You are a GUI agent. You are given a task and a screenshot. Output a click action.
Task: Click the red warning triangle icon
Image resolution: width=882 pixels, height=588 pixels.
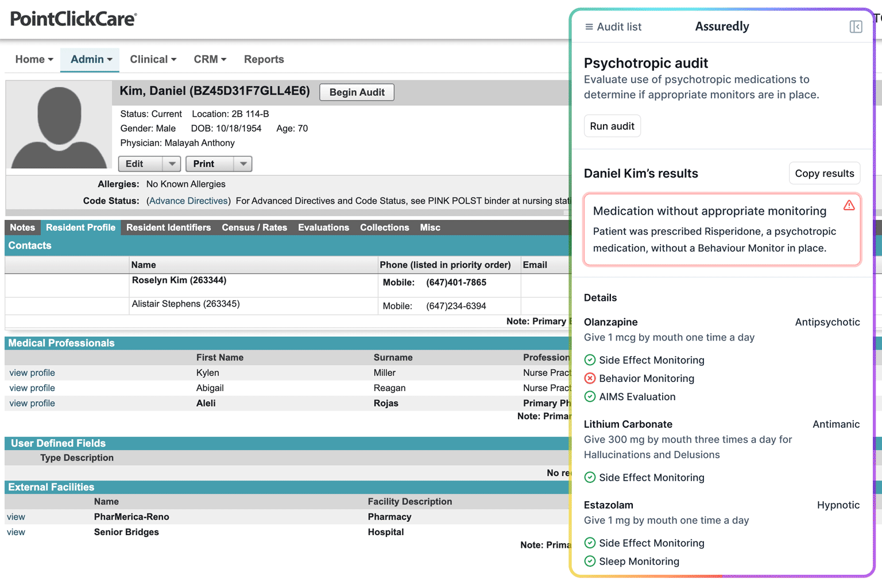coord(849,206)
